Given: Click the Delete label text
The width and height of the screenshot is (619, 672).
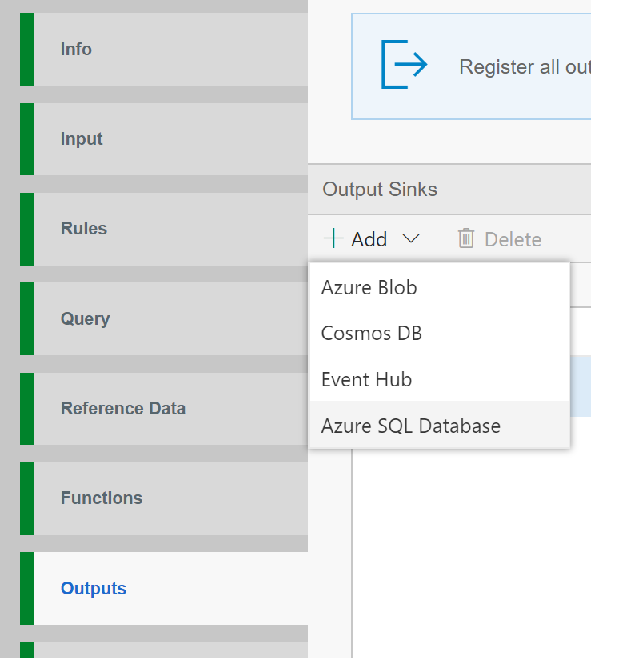Looking at the screenshot, I should [513, 239].
